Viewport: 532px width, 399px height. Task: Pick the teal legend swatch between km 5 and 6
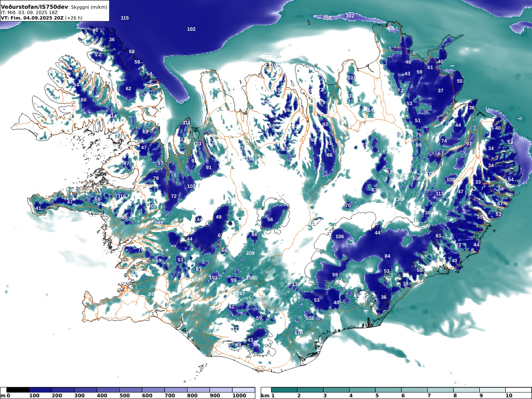pos(388,390)
